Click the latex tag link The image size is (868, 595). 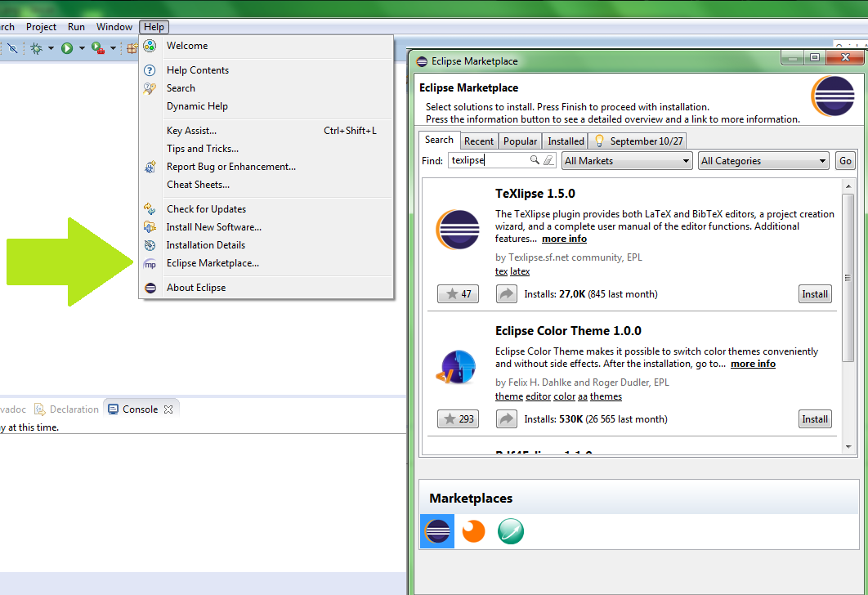pyautogui.click(x=520, y=271)
